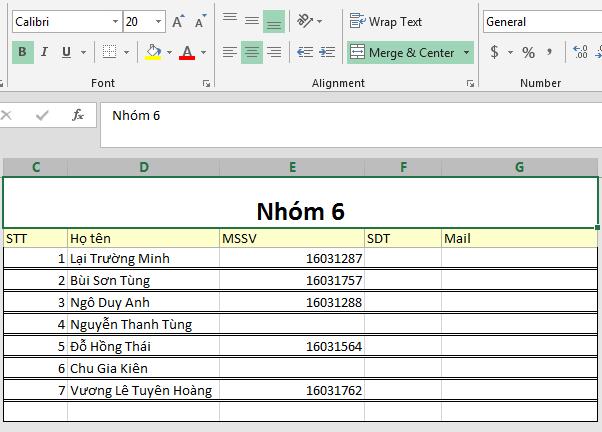Open the Merge & Center dropdown arrow
Image resolution: width=602 pixels, height=432 pixels.
pos(466,52)
